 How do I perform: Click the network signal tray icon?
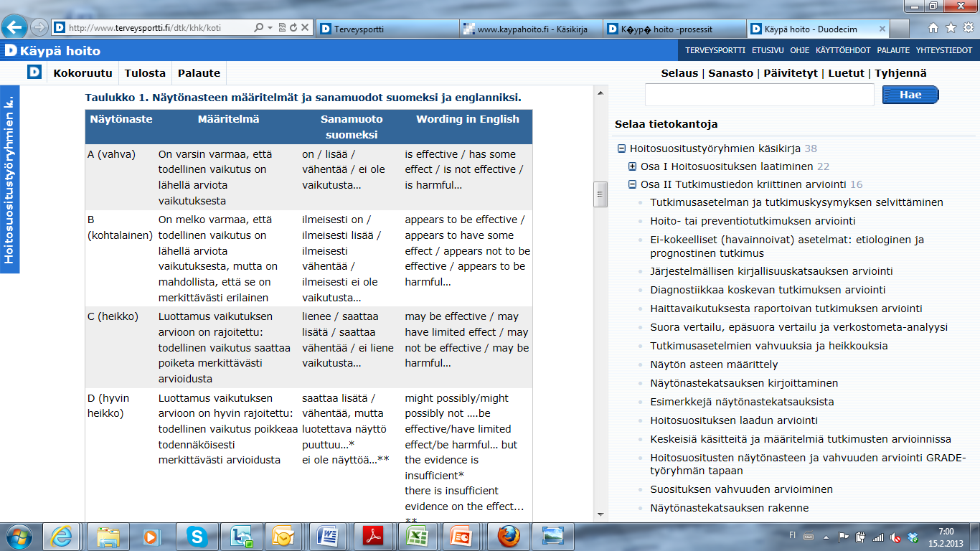coord(878,537)
